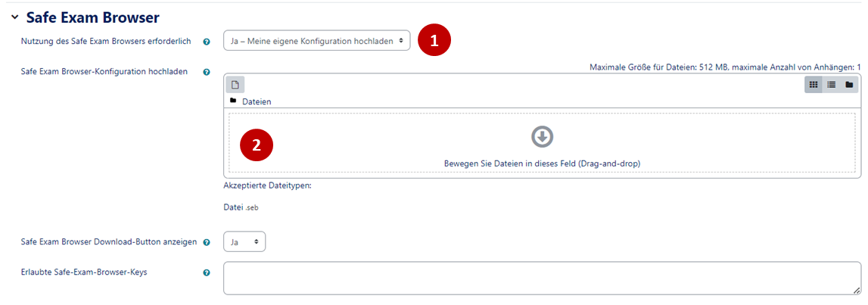Screen dimensions: 868x305
Task: Switch file picker to folder tree view
Action: click(849, 85)
